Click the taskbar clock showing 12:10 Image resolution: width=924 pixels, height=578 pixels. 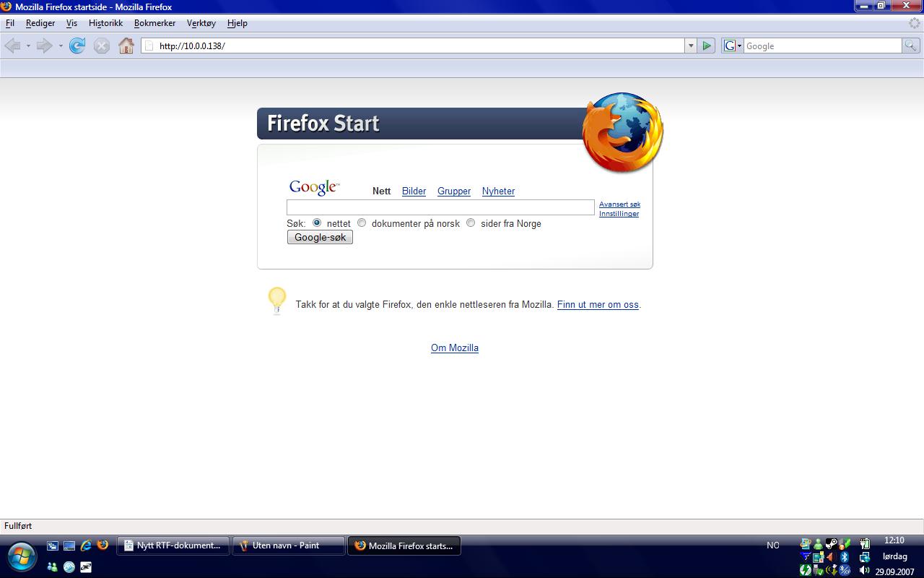(x=894, y=540)
